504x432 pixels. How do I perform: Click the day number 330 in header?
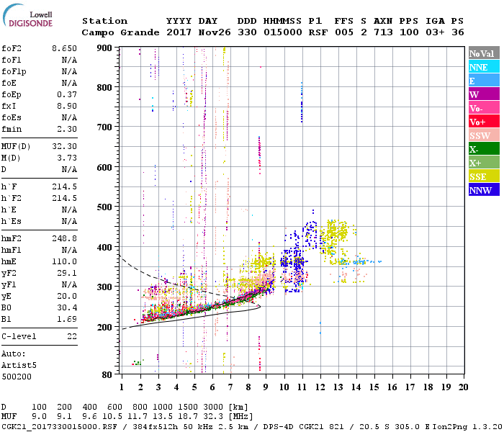click(x=247, y=32)
